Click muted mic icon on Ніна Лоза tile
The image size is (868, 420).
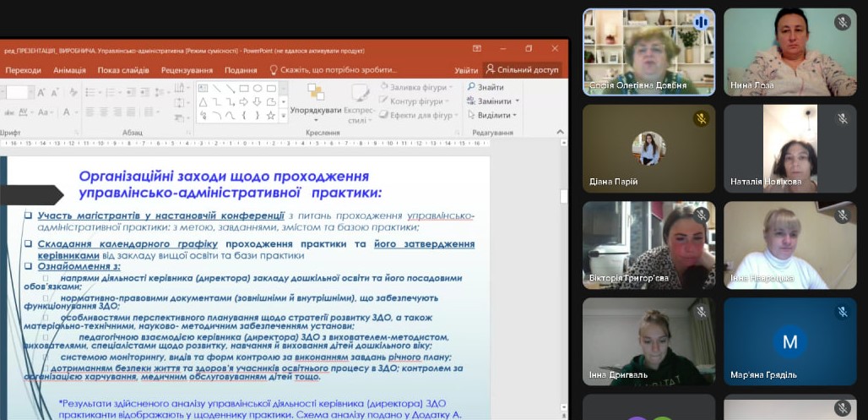[842, 23]
